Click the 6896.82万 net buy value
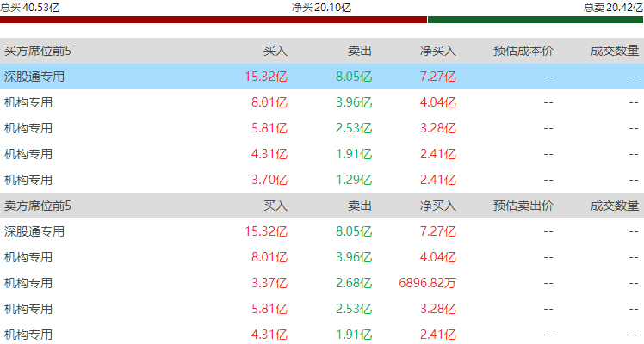This screenshot has width=644, height=344. (428, 283)
